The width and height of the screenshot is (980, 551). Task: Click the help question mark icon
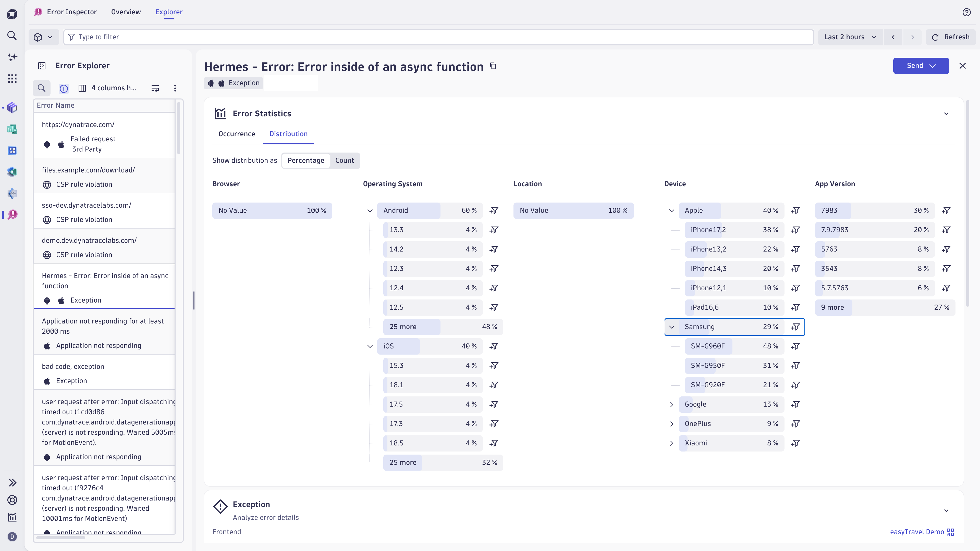click(966, 12)
